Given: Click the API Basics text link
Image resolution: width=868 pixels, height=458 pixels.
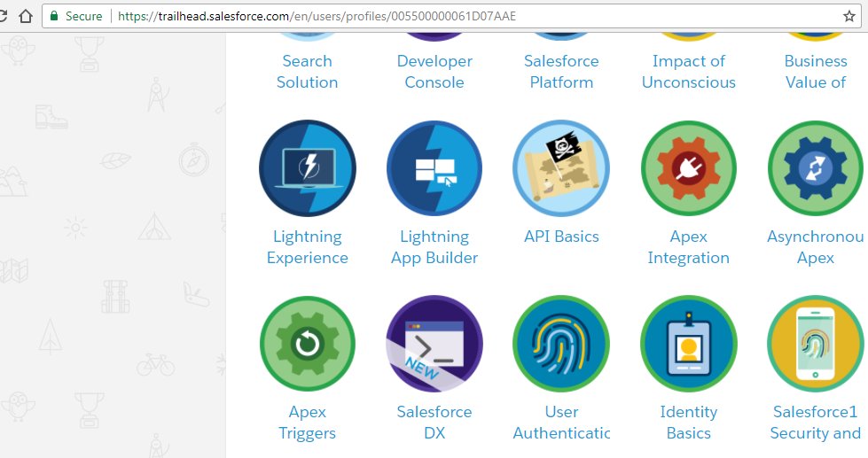Looking at the screenshot, I should tap(561, 237).
